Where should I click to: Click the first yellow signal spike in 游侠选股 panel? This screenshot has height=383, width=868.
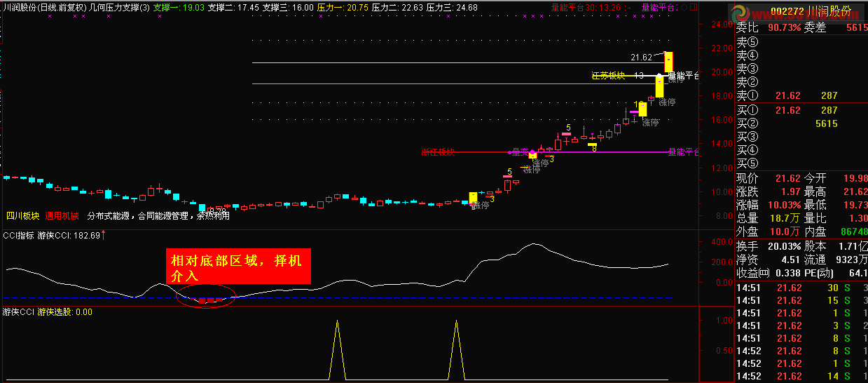tap(338, 349)
